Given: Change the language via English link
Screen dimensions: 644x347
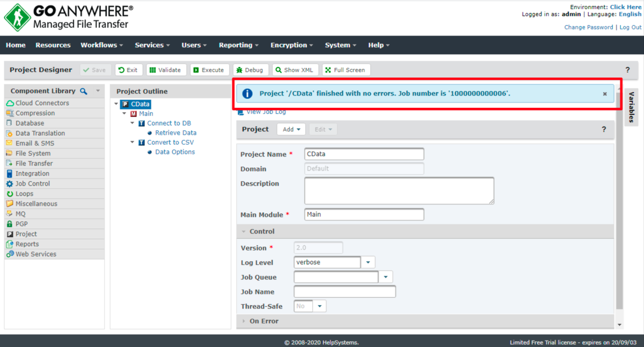Looking at the screenshot, I should (x=630, y=14).
